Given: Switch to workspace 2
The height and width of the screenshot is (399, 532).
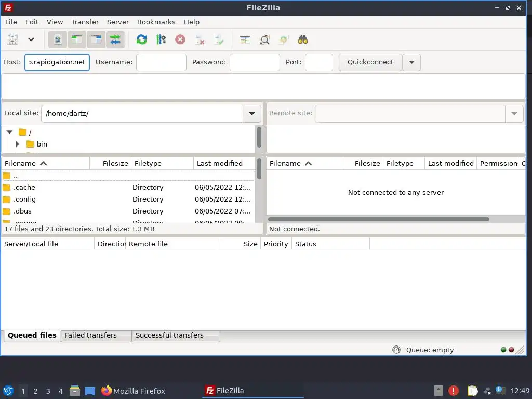Looking at the screenshot, I should click(x=36, y=391).
